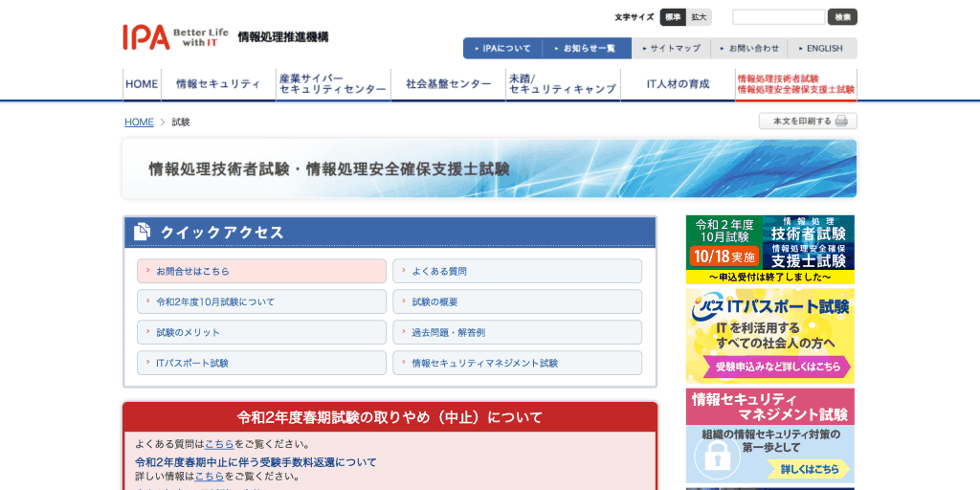Focus the site search field
This screenshot has height=490, width=980.
779,17
